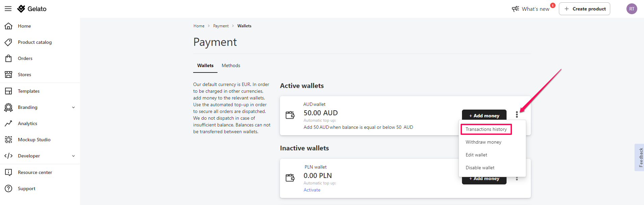Expand the Developer submenu chevron
This screenshot has width=644, height=205.
click(x=73, y=156)
